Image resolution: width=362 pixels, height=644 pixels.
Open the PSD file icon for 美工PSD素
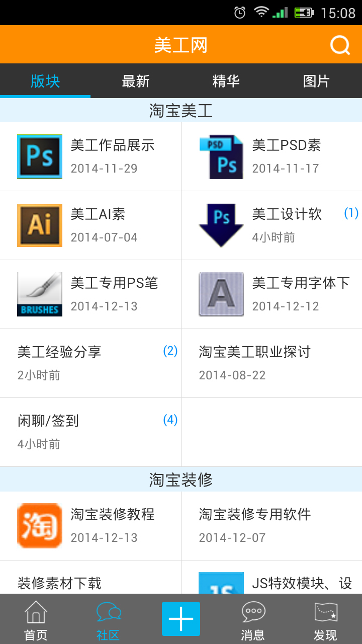221,156
